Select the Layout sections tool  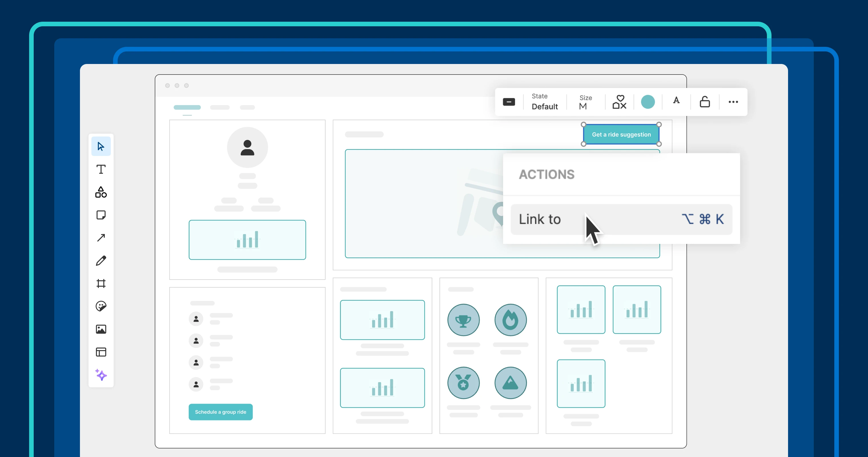pos(101,352)
